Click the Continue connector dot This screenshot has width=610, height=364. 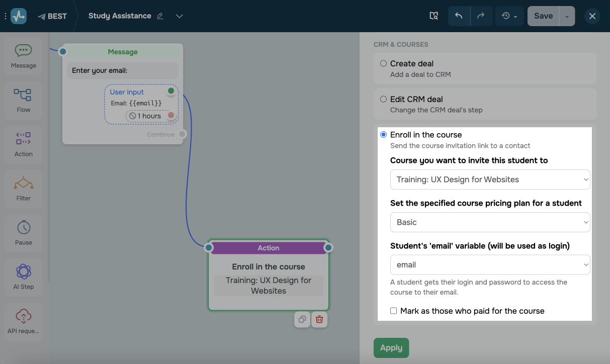click(183, 134)
